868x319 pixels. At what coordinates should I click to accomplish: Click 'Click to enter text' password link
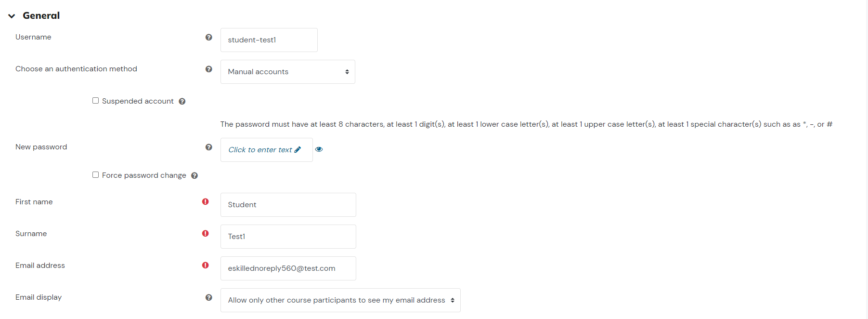click(260, 150)
